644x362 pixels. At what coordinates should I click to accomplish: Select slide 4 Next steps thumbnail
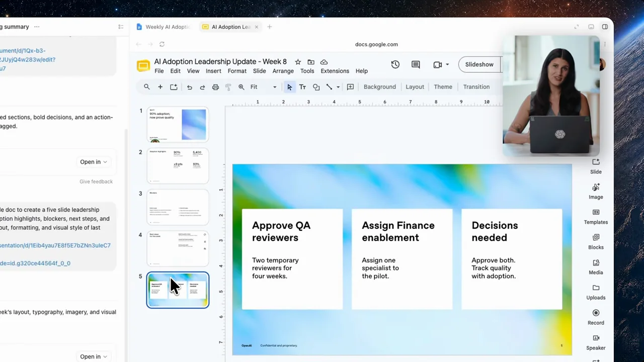pos(178,248)
